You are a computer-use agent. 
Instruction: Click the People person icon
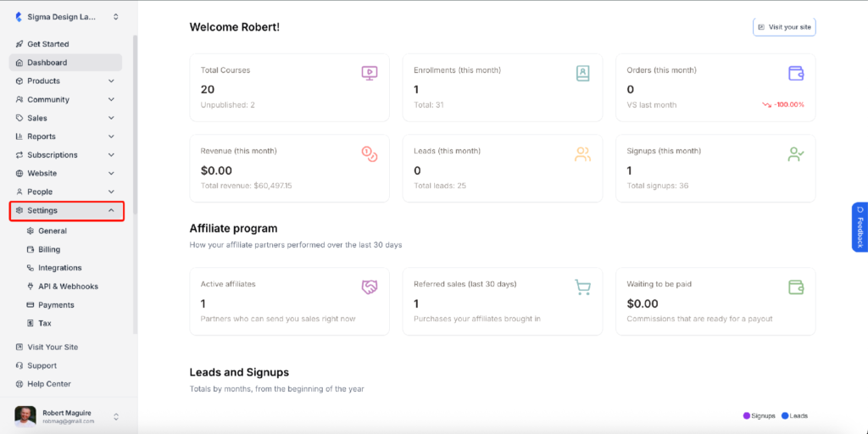pos(20,192)
